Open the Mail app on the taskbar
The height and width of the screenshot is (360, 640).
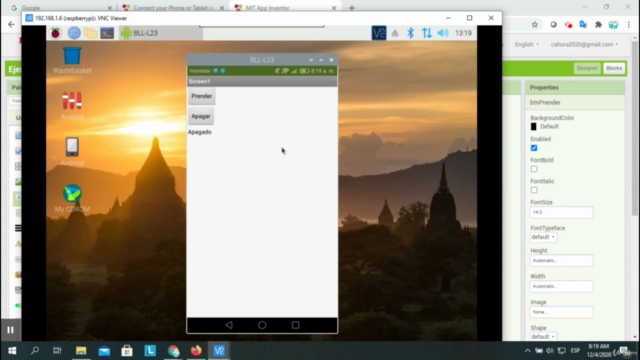[x=104, y=351]
